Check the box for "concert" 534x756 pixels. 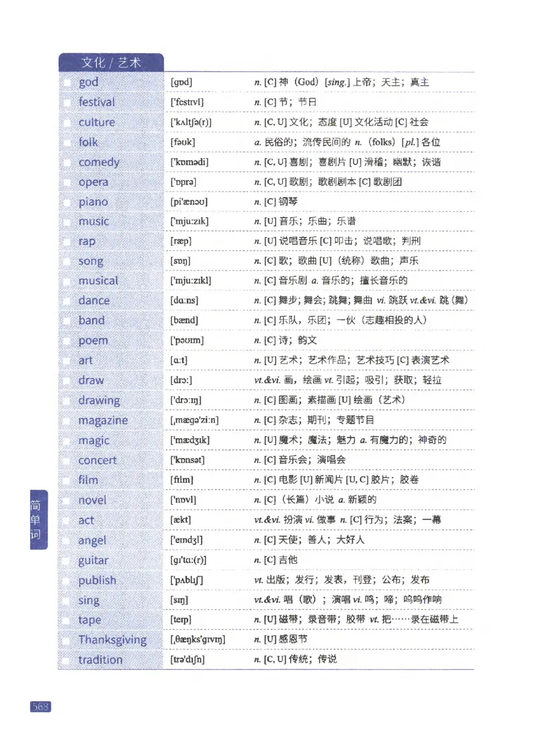(x=67, y=459)
